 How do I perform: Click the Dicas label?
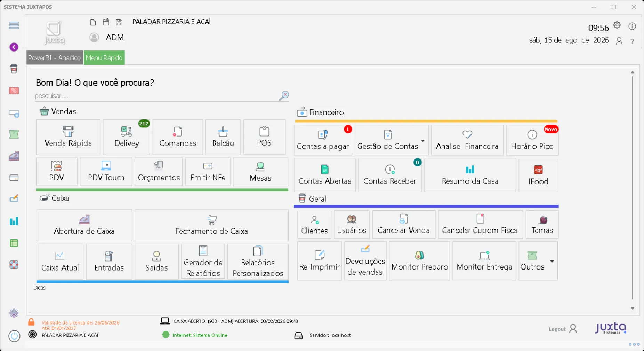tap(39, 288)
